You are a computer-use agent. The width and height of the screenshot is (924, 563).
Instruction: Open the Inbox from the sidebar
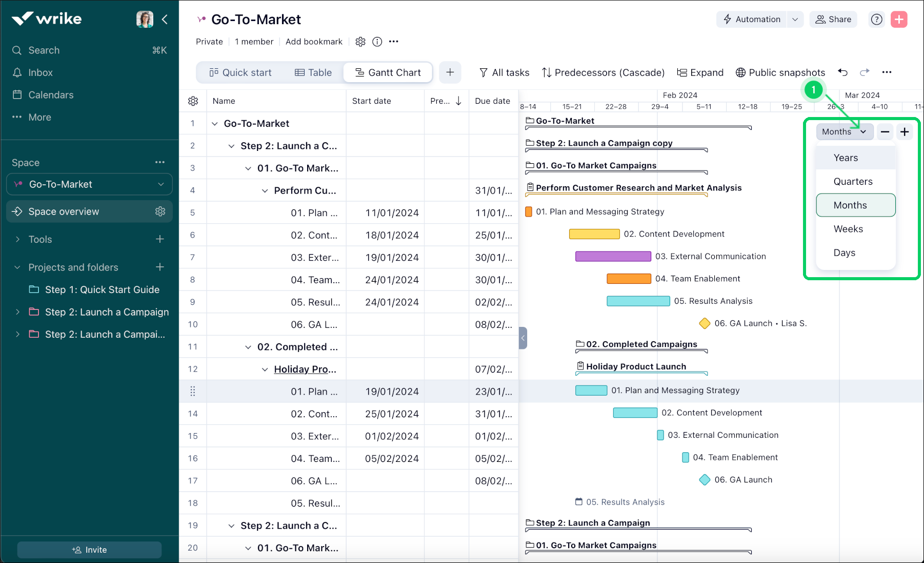(41, 72)
